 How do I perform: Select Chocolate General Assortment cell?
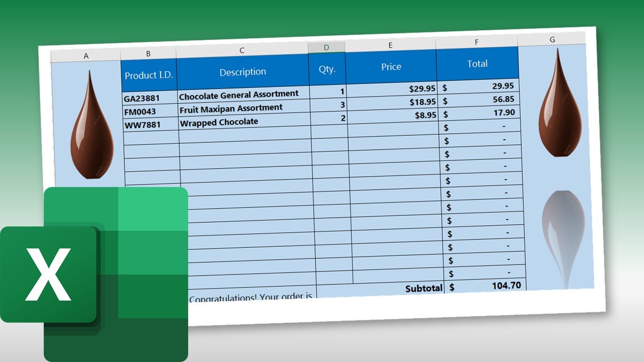pyautogui.click(x=244, y=94)
